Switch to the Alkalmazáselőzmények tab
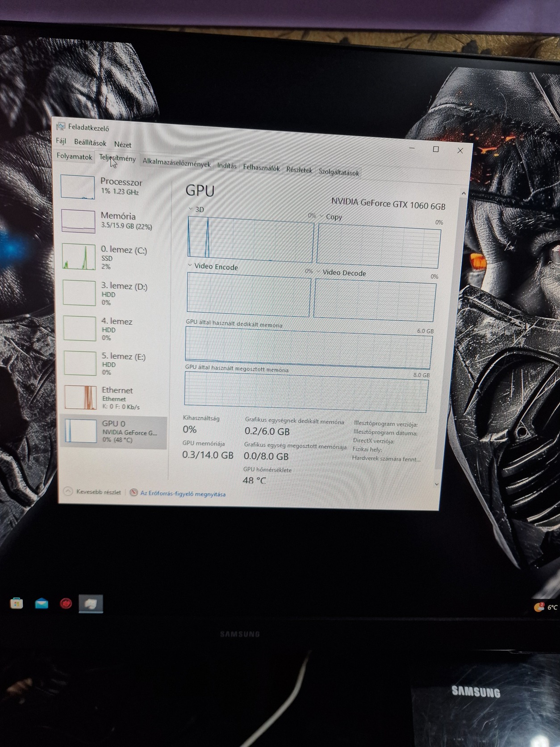This screenshot has width=560, height=747. point(176,163)
